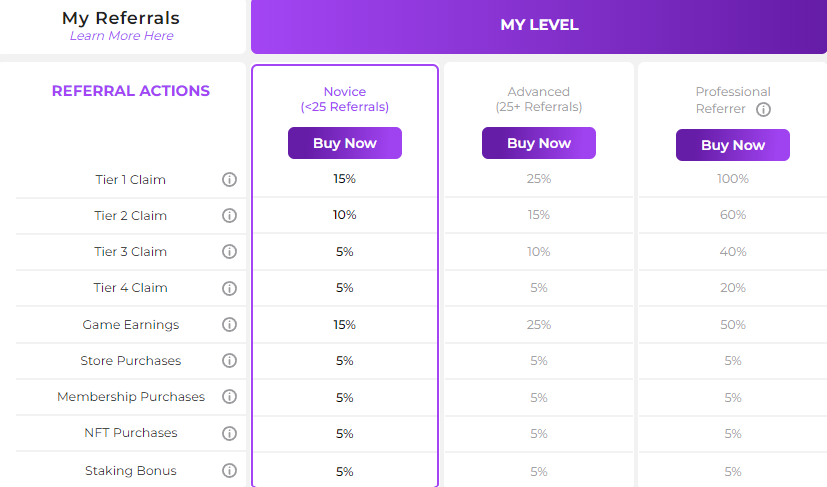Click the Tier 4 Claim info icon
The width and height of the screenshot is (827, 487).
pos(229,288)
